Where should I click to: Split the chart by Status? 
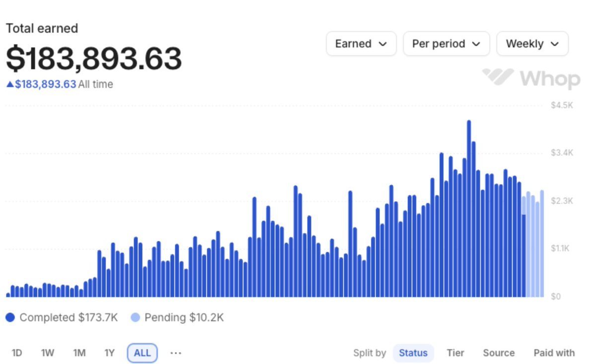(x=413, y=353)
